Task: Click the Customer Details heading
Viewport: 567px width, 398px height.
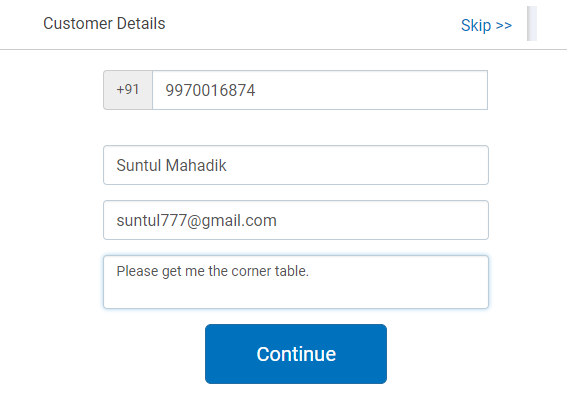Action: tap(104, 23)
